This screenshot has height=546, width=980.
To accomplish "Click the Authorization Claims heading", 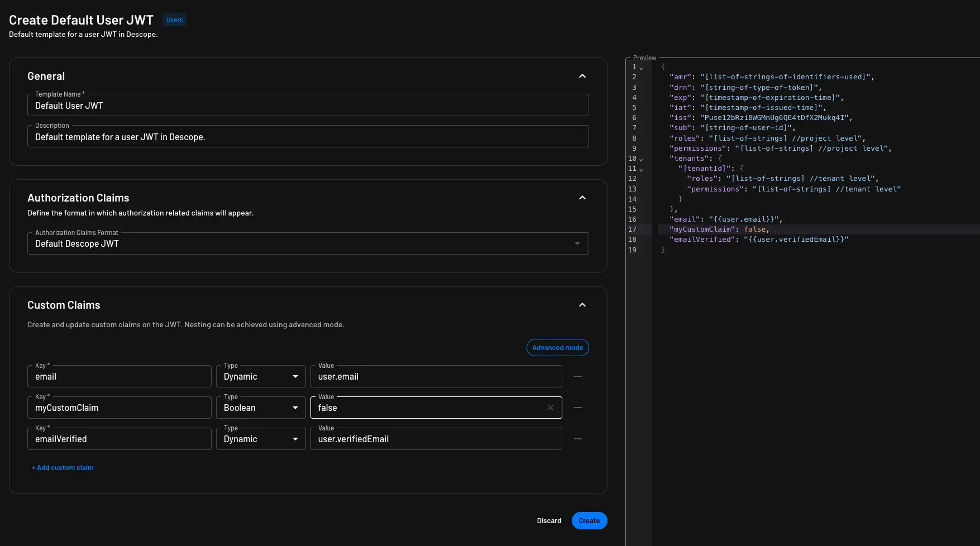I will tap(78, 198).
